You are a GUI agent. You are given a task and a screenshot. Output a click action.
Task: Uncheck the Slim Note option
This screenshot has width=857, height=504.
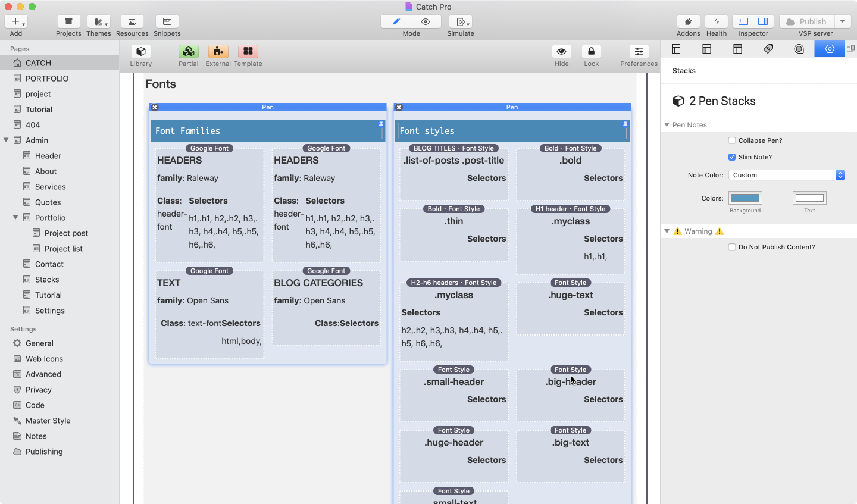[x=732, y=157]
